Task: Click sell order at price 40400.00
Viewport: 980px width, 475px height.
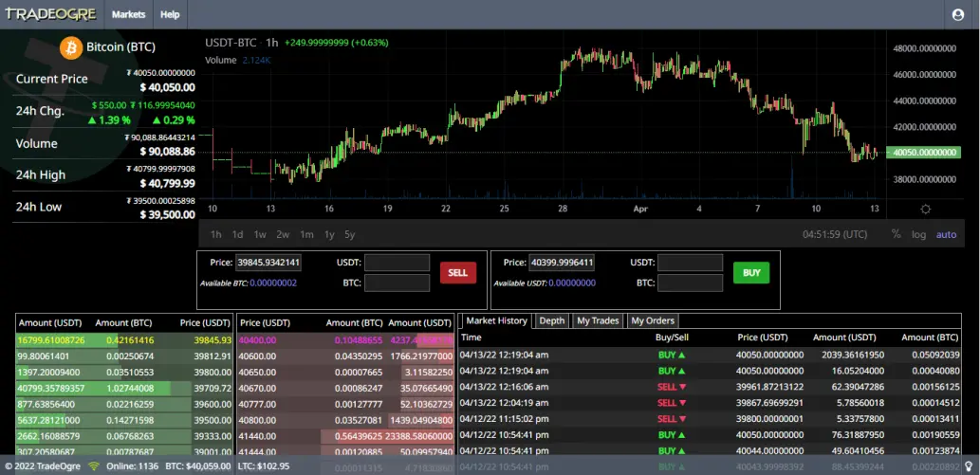Action: [x=345, y=340]
